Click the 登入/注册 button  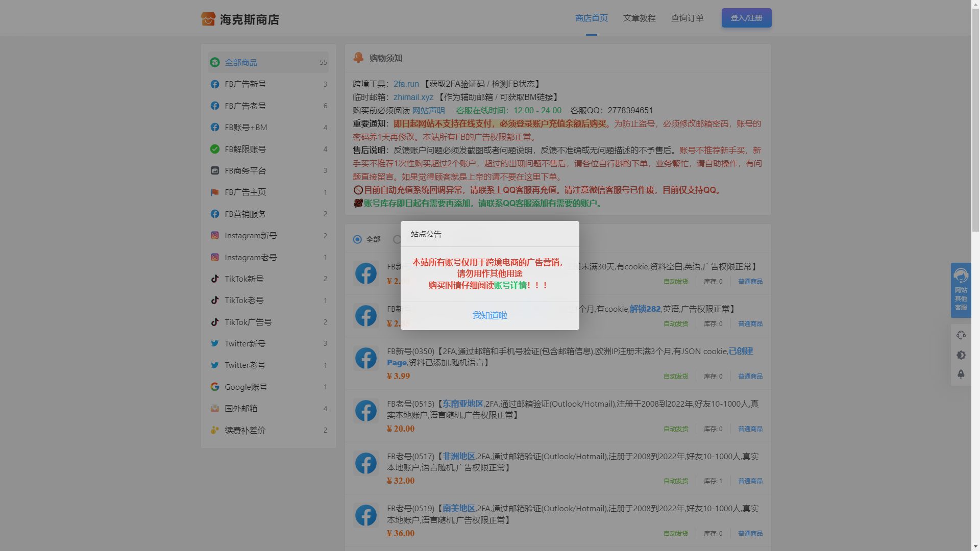[746, 18]
